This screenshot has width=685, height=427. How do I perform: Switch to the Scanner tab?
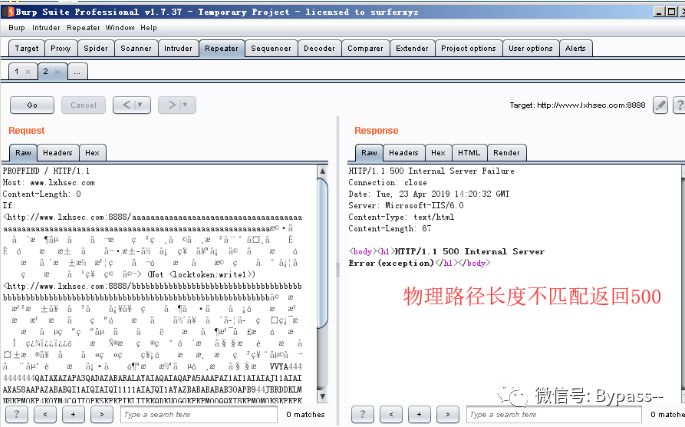point(136,49)
